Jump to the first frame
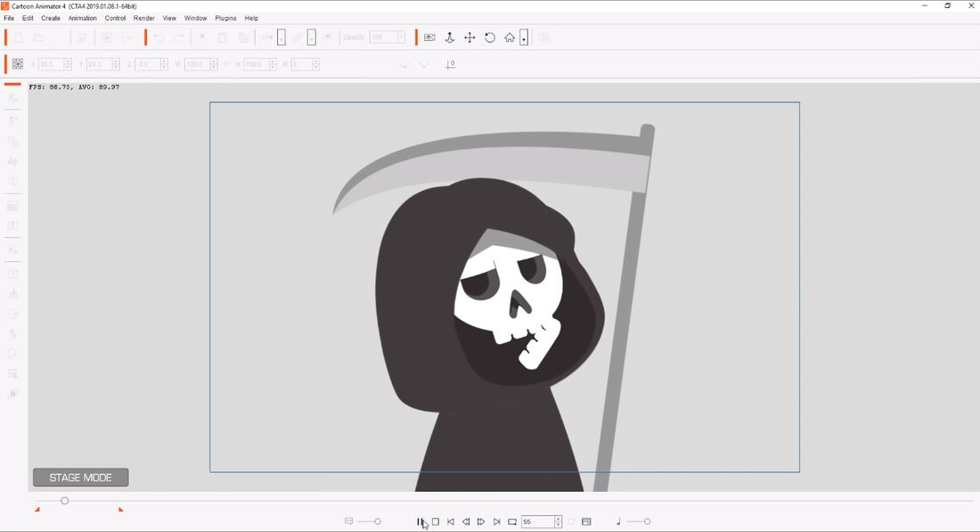 (x=451, y=521)
